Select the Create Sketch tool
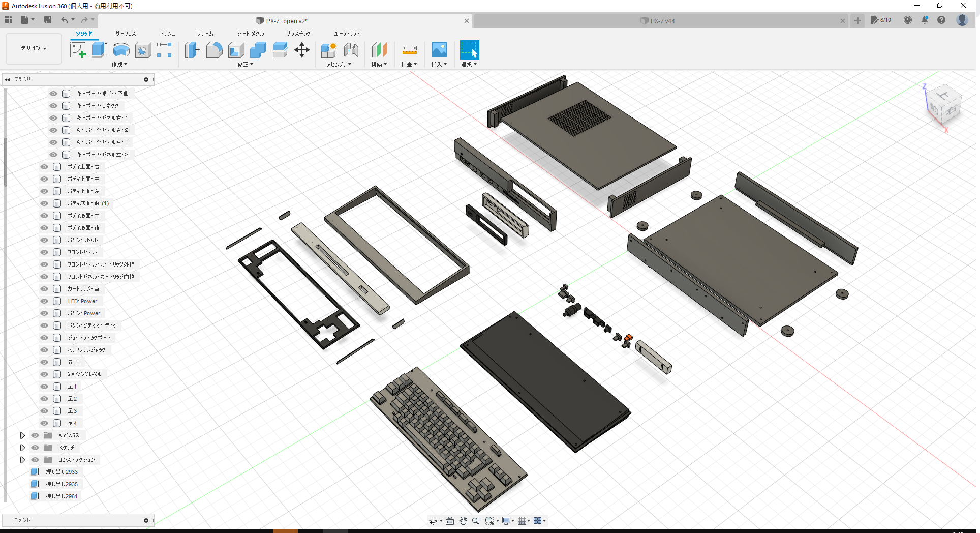This screenshot has height=533, width=980. (78, 49)
